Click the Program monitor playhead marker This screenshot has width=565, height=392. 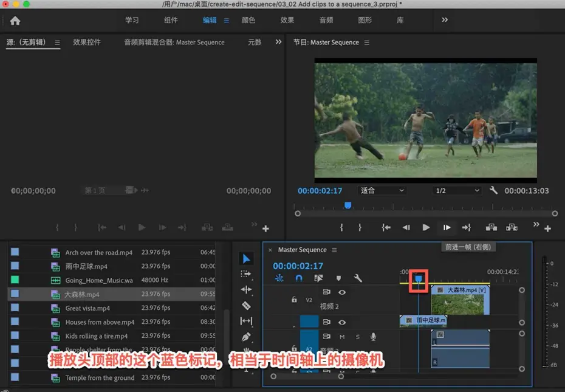348,205
